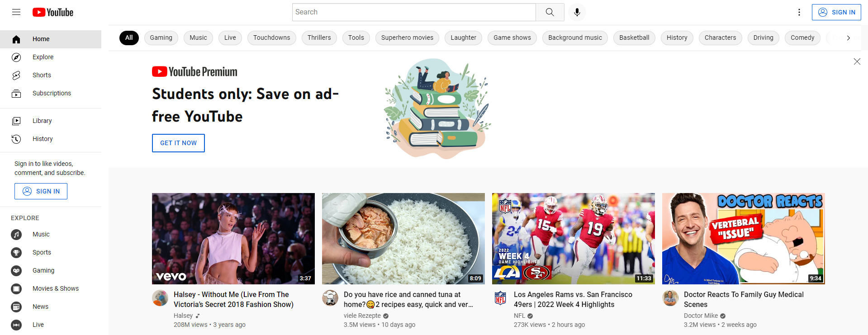Select the Laughter filter chip

463,38
